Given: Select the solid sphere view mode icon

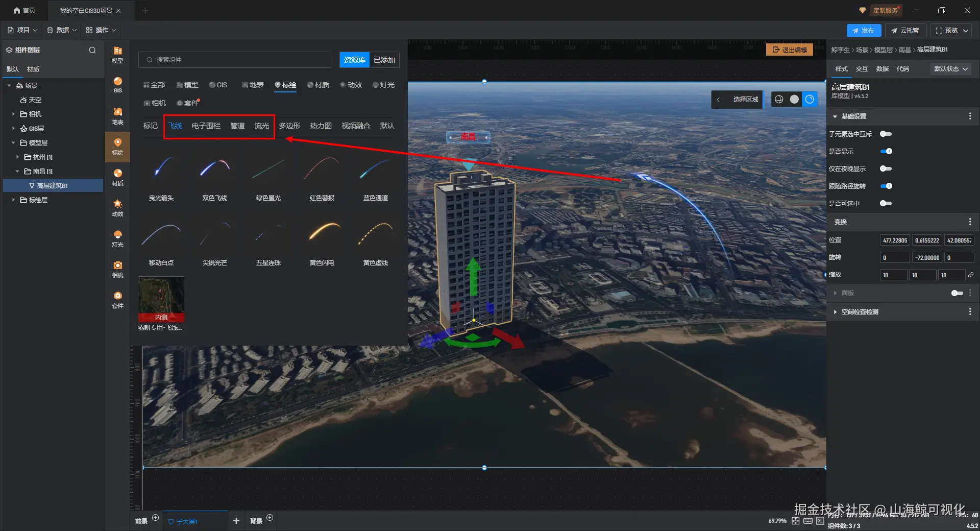Looking at the screenshot, I should [x=794, y=100].
